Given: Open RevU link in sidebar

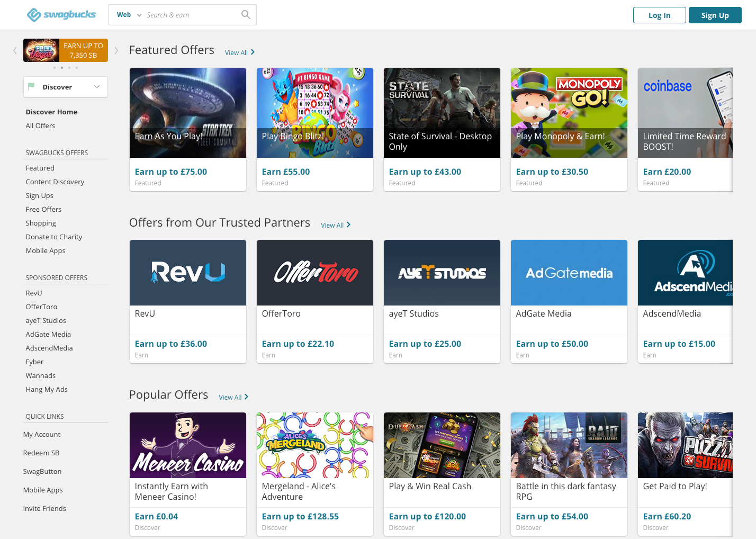Looking at the screenshot, I should pyautogui.click(x=34, y=293).
